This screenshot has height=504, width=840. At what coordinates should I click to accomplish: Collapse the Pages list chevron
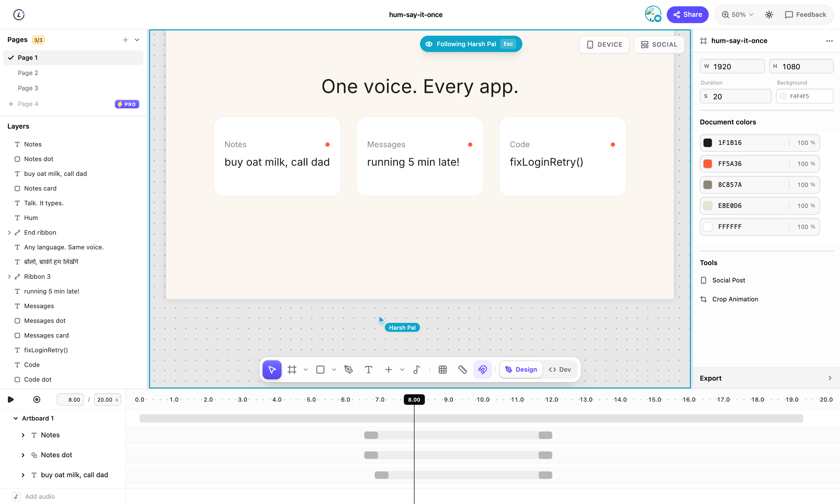point(137,40)
